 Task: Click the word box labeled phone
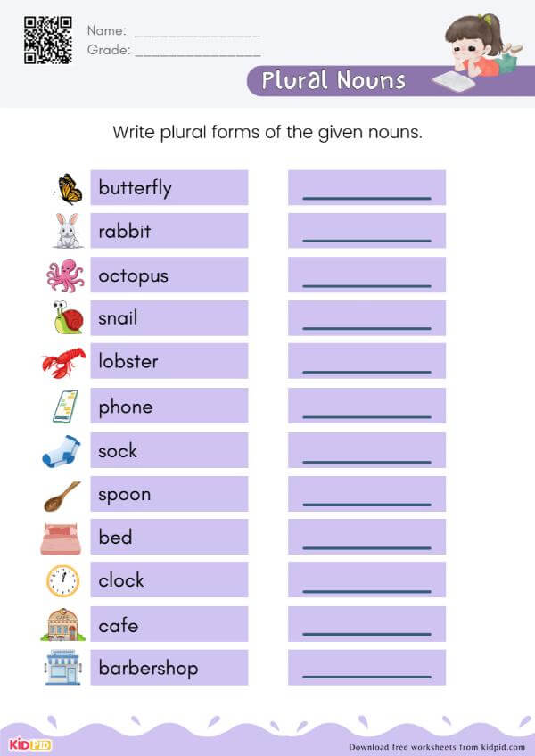[169, 407]
